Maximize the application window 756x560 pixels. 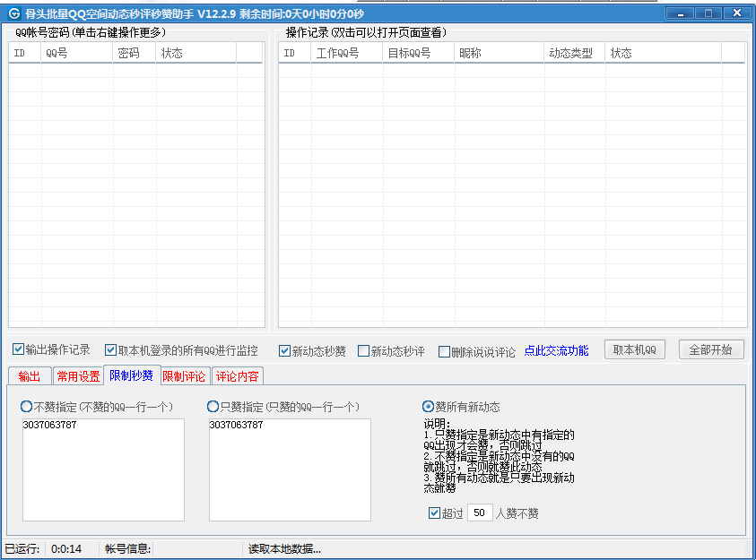[x=708, y=13]
